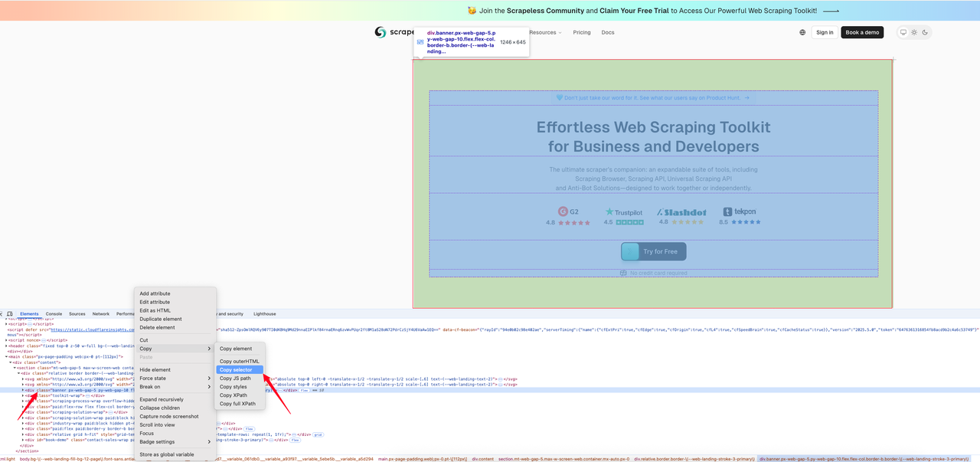Switch to dark theme with moon icon
The image size is (980, 462).
click(925, 32)
